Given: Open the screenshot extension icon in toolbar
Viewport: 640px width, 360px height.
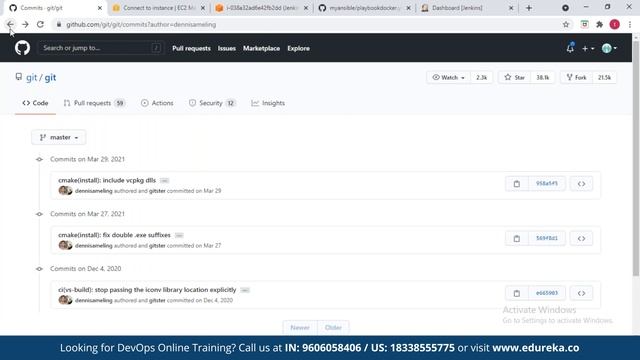Looking at the screenshot, I should click(x=584, y=24).
